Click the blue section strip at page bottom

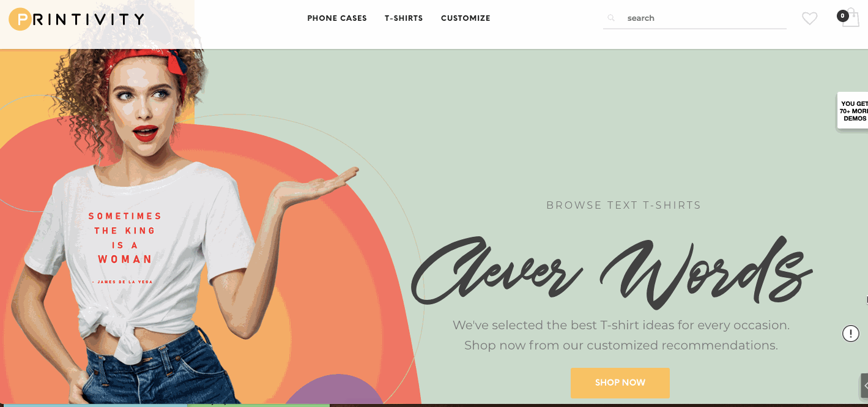[94, 405]
